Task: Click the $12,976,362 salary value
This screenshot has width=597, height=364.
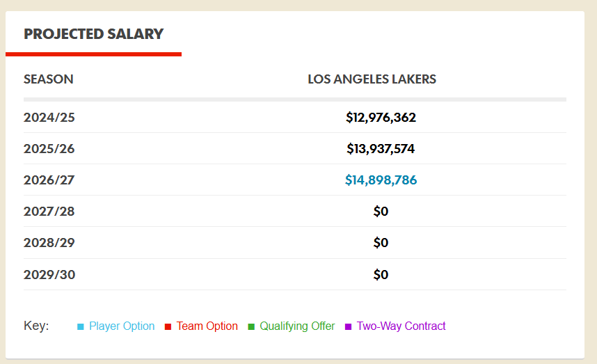Action: pyautogui.click(x=381, y=118)
